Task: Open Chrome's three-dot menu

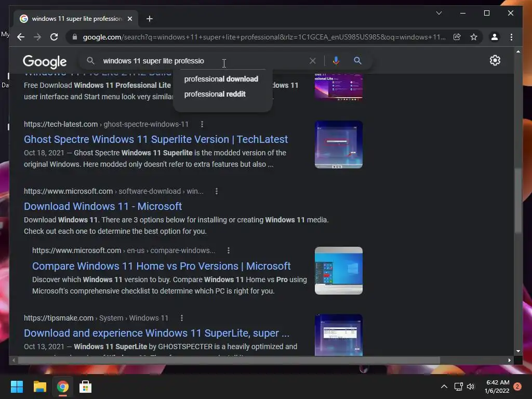Action: 511,37
